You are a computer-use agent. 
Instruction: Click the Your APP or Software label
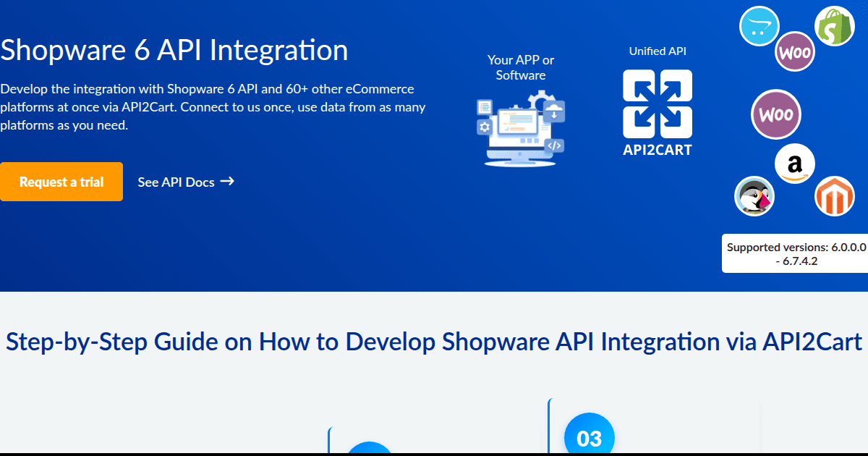pos(521,67)
